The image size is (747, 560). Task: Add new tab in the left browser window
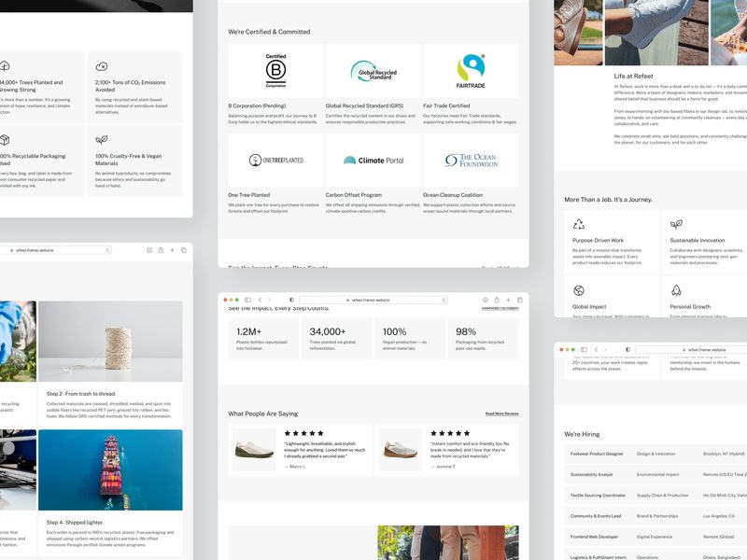[x=172, y=250]
